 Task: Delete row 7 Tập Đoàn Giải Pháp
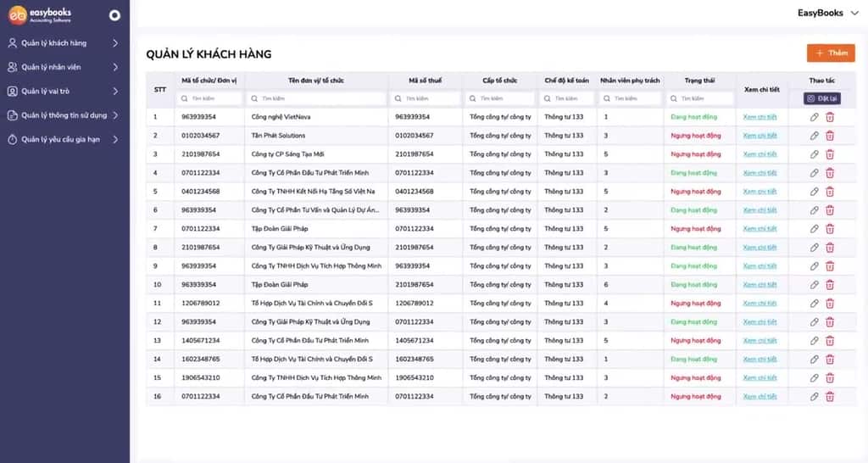coord(830,229)
